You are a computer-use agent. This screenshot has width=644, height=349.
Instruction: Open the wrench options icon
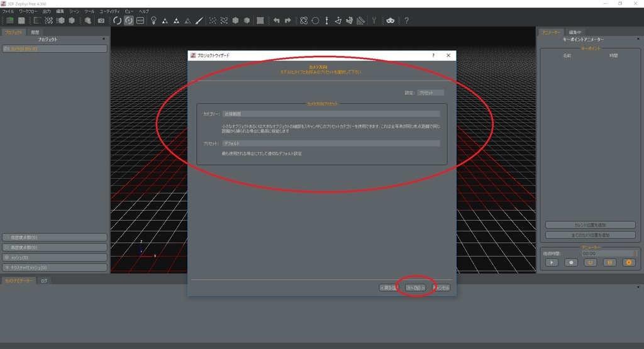pos(374,21)
